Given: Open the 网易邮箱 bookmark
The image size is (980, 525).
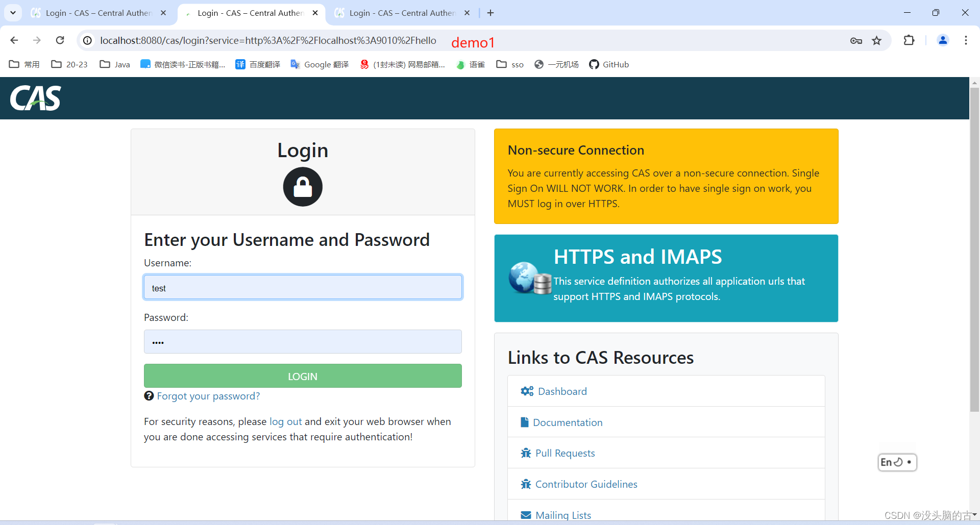Looking at the screenshot, I should click(402, 64).
